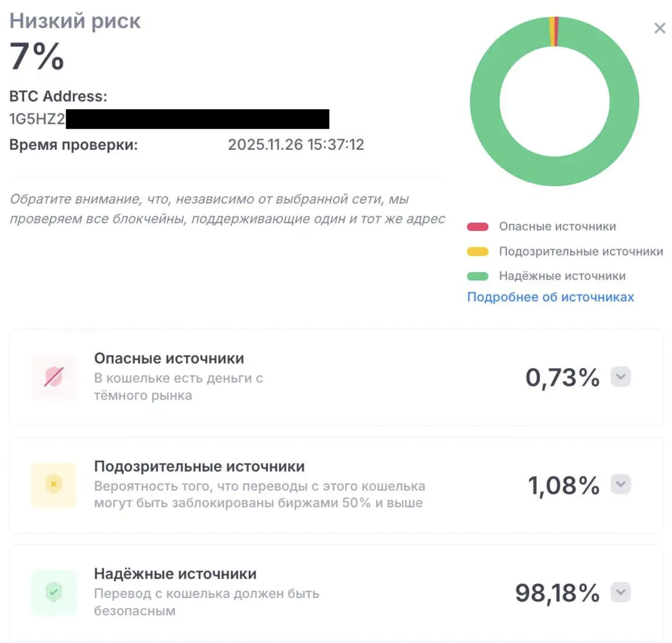The image size is (672, 643).
Task: Expand the Опасные источники details chevron
Action: coord(620,377)
